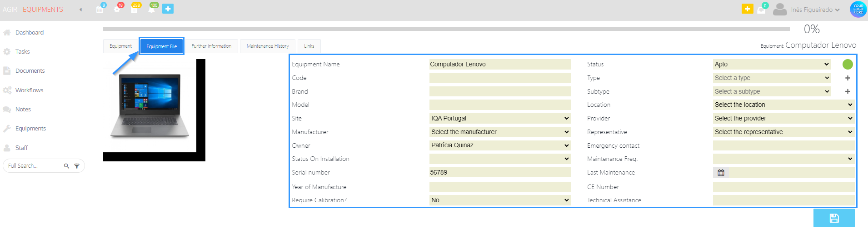Open Last Maintenance calendar picker
The width and height of the screenshot is (868, 230).
(721, 173)
